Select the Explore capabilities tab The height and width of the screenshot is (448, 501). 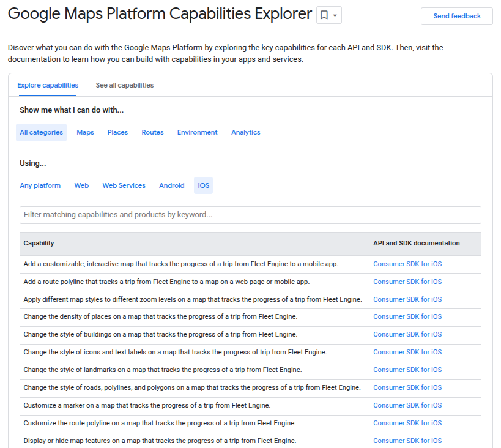(47, 85)
